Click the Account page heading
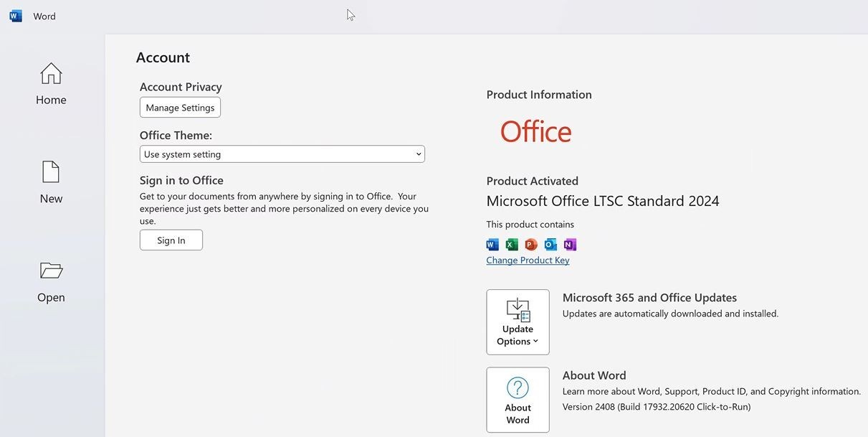 click(x=163, y=57)
